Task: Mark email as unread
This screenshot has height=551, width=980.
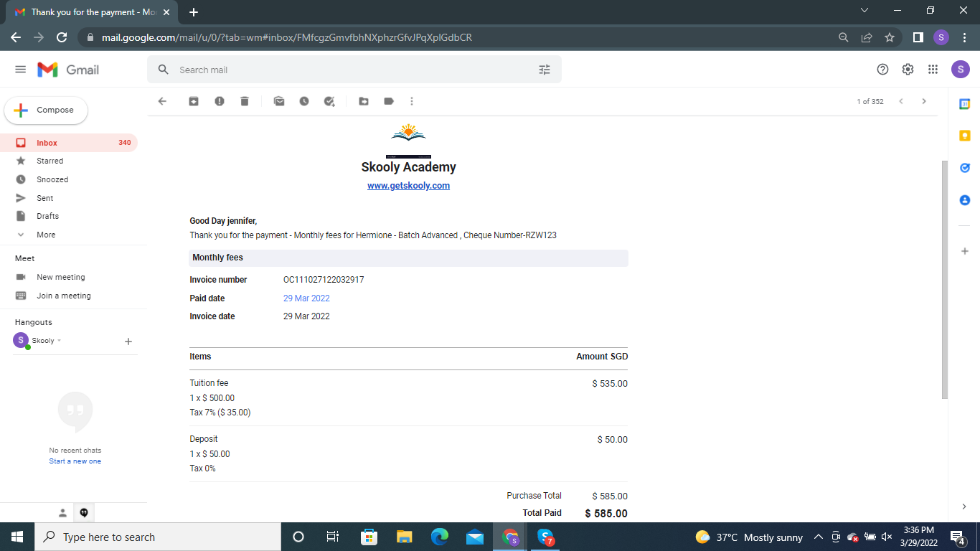Action: (279, 101)
